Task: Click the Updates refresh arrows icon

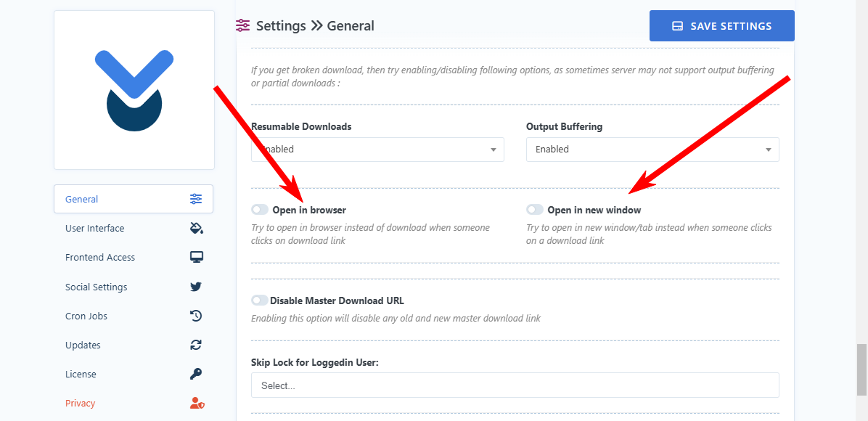Action: coord(196,345)
